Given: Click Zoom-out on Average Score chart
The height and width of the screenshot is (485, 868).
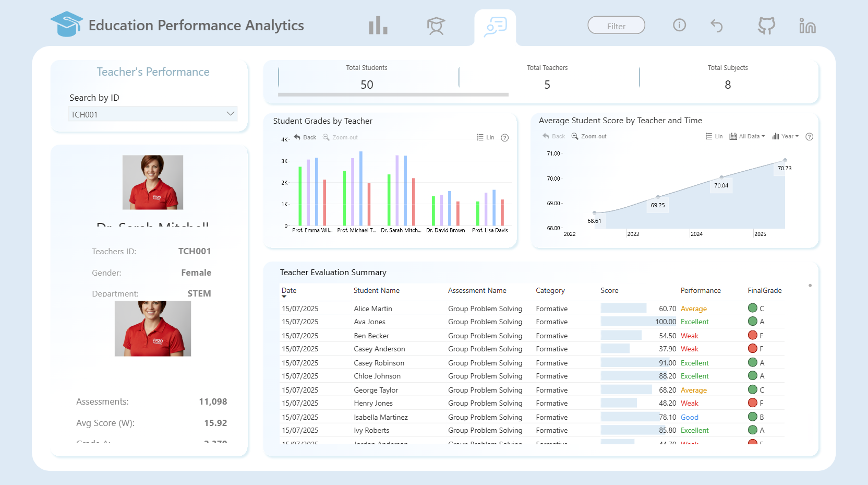Looking at the screenshot, I should click(589, 136).
